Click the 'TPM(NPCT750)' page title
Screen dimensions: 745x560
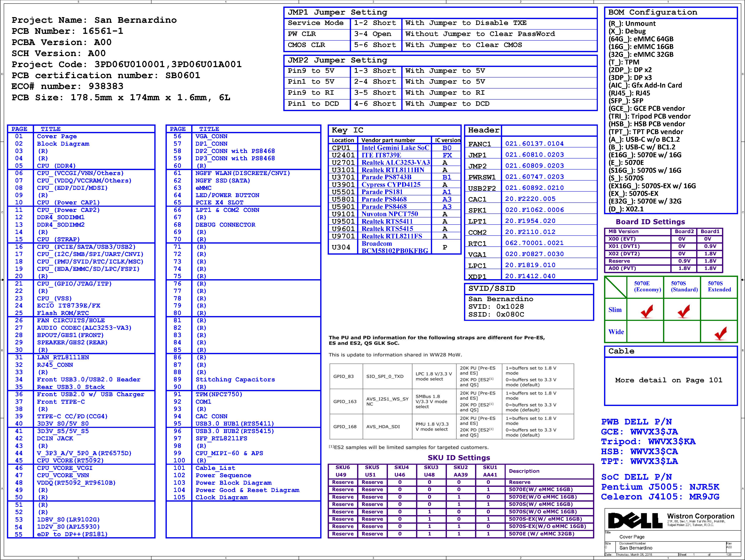219,394
